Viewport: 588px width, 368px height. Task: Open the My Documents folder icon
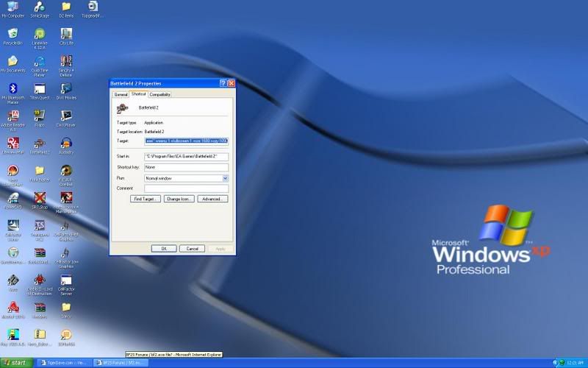12,64
